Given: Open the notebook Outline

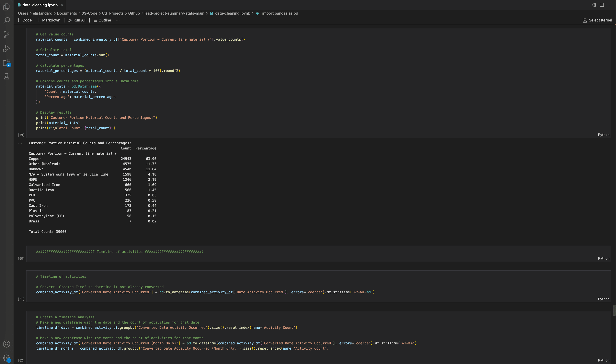Looking at the screenshot, I should point(102,20).
